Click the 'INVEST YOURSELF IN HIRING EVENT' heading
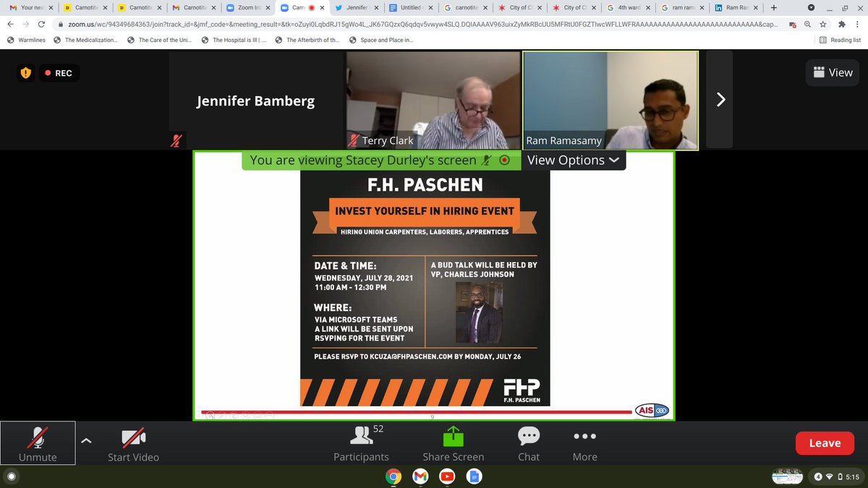The image size is (868, 488). tap(425, 210)
